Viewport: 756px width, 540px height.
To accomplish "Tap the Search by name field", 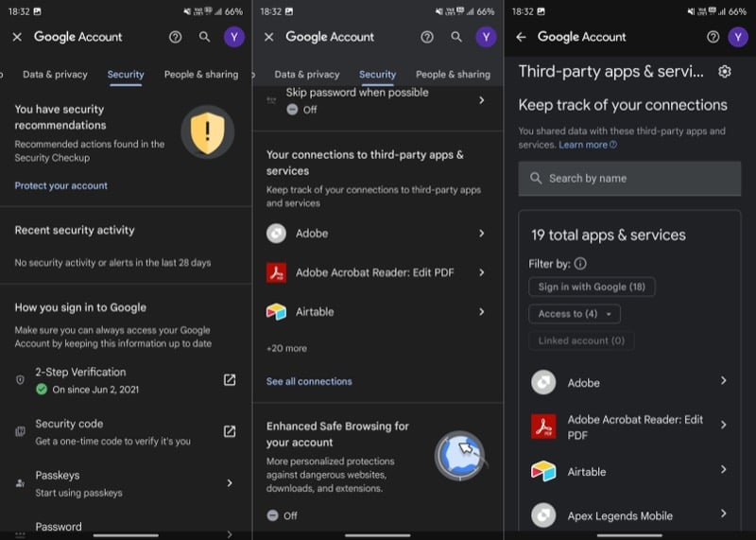I will coord(629,179).
